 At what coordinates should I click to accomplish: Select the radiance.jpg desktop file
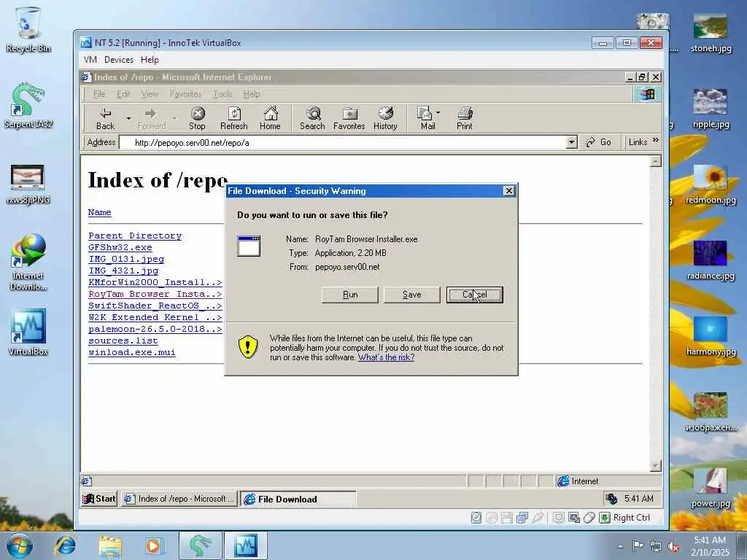coord(711,260)
